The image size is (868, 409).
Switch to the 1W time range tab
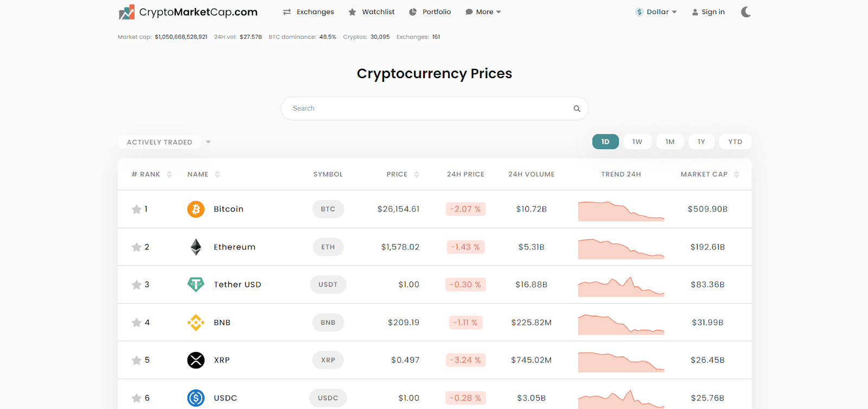pyautogui.click(x=637, y=142)
